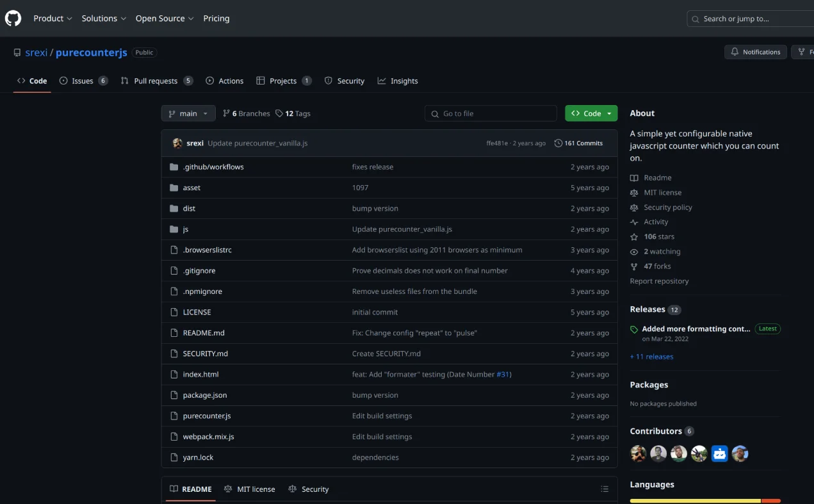Open the + 11 releases link
This screenshot has width=814, height=504.
pos(651,357)
